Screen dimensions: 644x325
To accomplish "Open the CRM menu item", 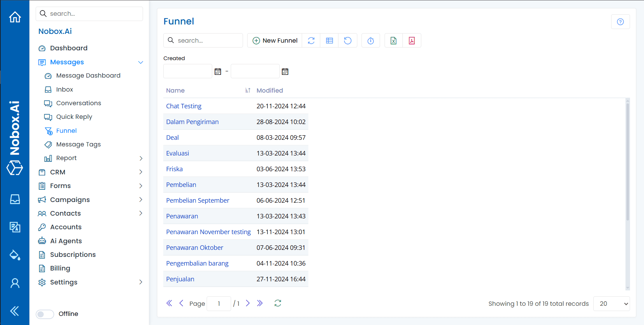I will coord(58,172).
